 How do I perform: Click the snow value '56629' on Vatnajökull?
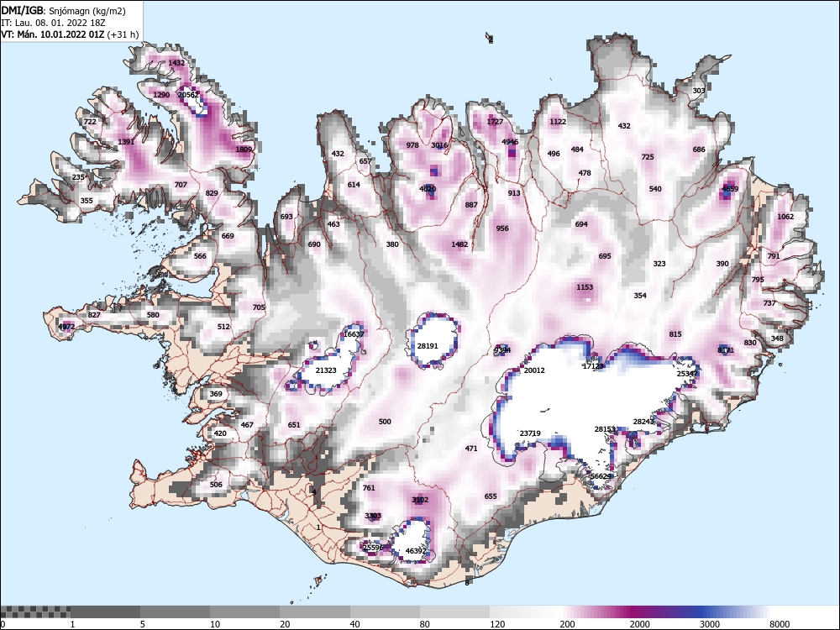click(x=601, y=475)
